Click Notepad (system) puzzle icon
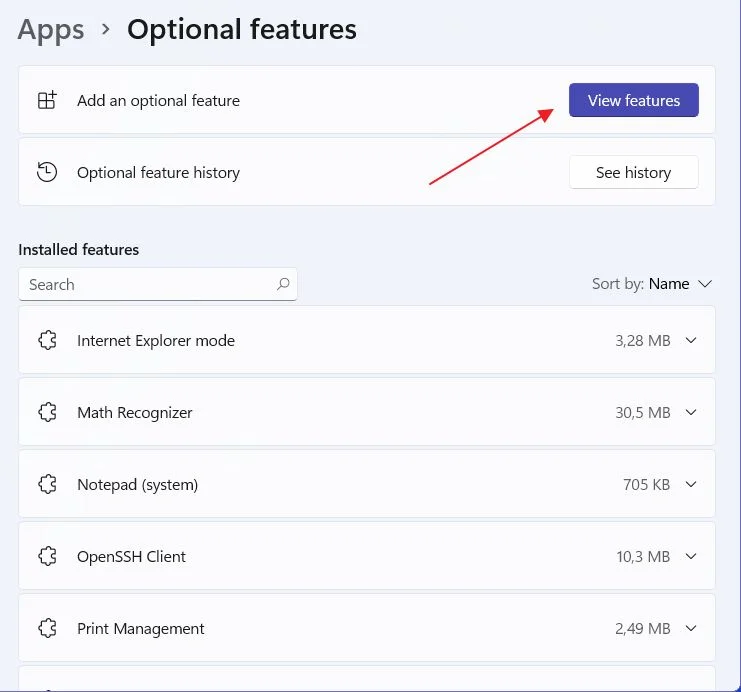 coord(47,484)
